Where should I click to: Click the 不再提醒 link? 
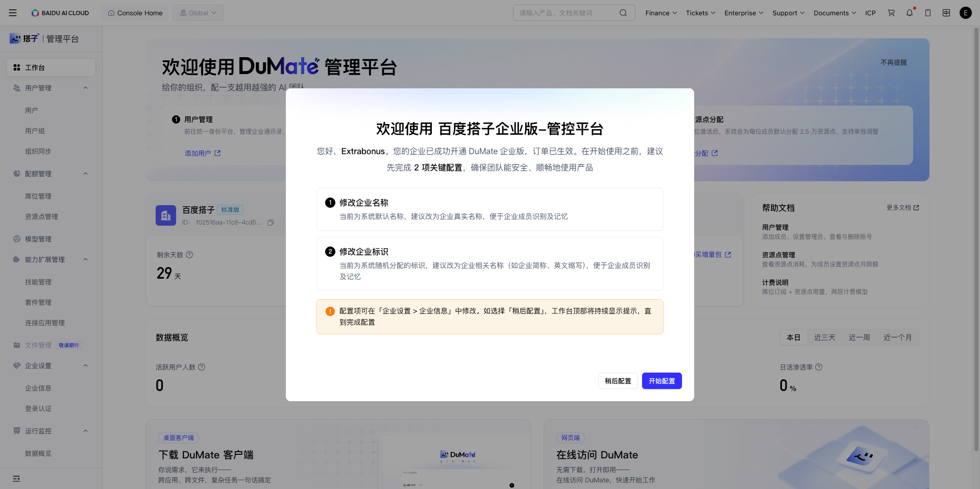[894, 62]
